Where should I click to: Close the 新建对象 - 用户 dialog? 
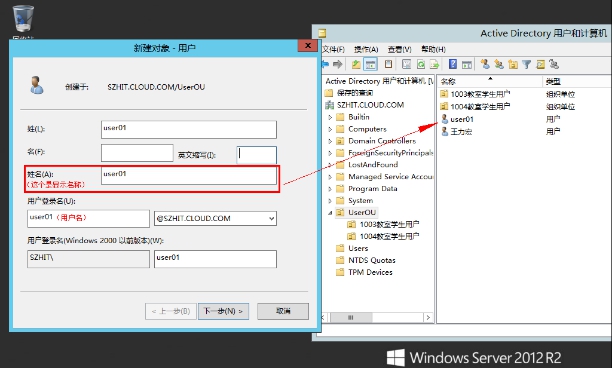click(308, 46)
